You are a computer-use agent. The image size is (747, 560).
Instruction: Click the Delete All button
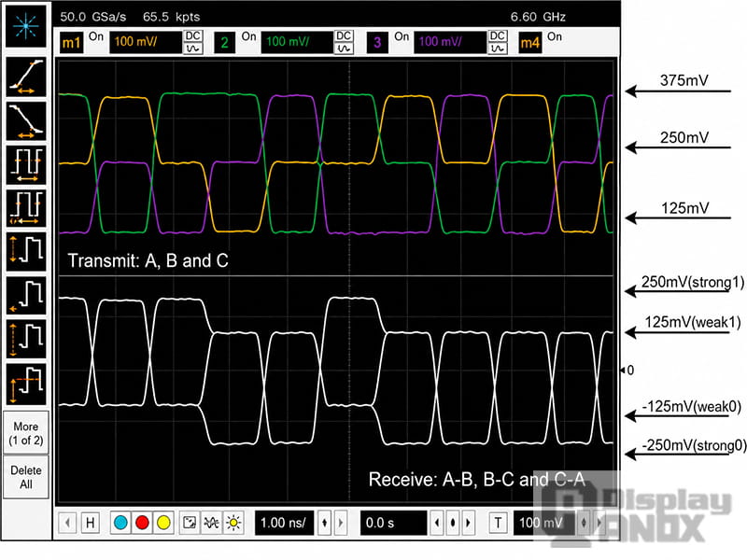point(26,477)
